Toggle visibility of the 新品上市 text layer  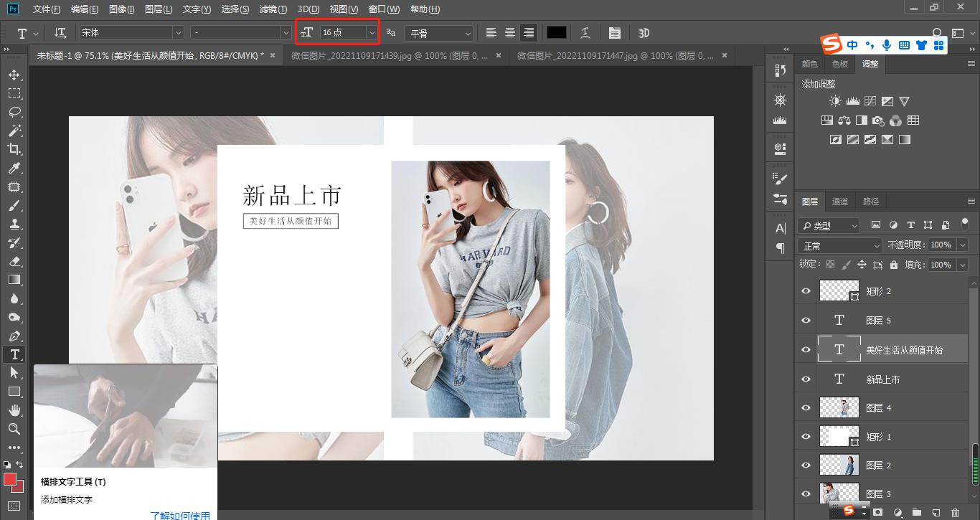click(x=806, y=378)
